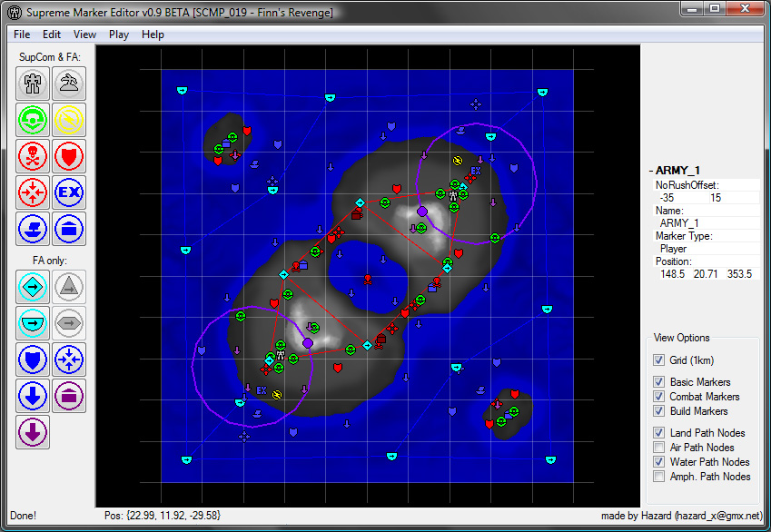Open the View menu
Viewport: 771px width, 532px height.
pyautogui.click(x=84, y=34)
